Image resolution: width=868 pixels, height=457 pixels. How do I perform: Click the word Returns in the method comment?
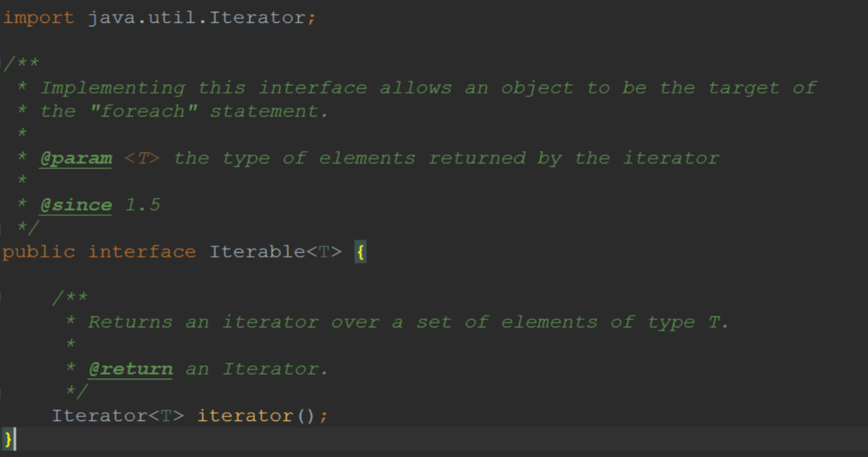click(130, 322)
